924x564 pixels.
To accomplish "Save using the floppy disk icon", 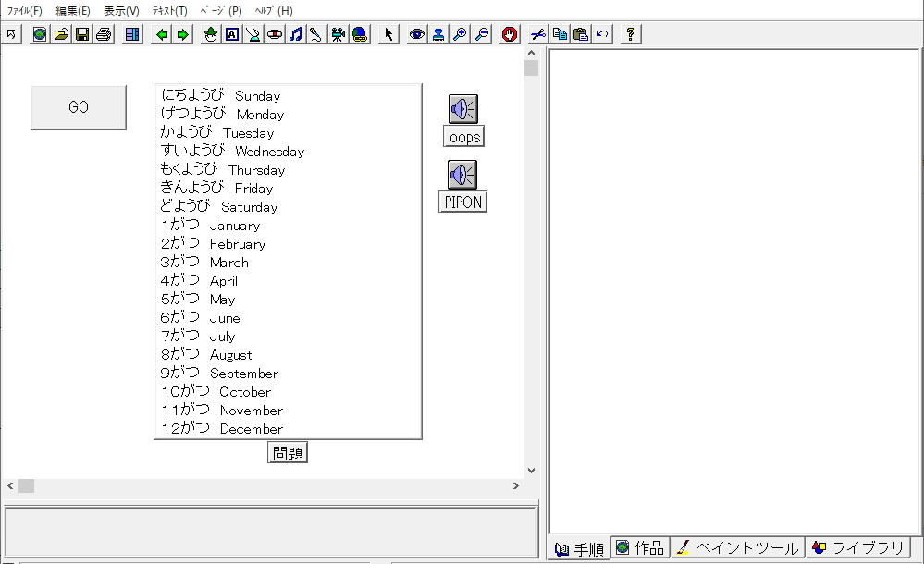I will [82, 34].
